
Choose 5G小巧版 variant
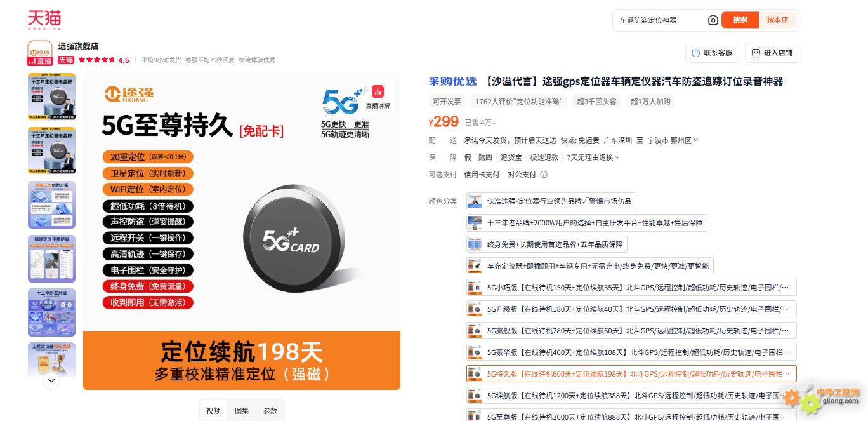(x=631, y=288)
